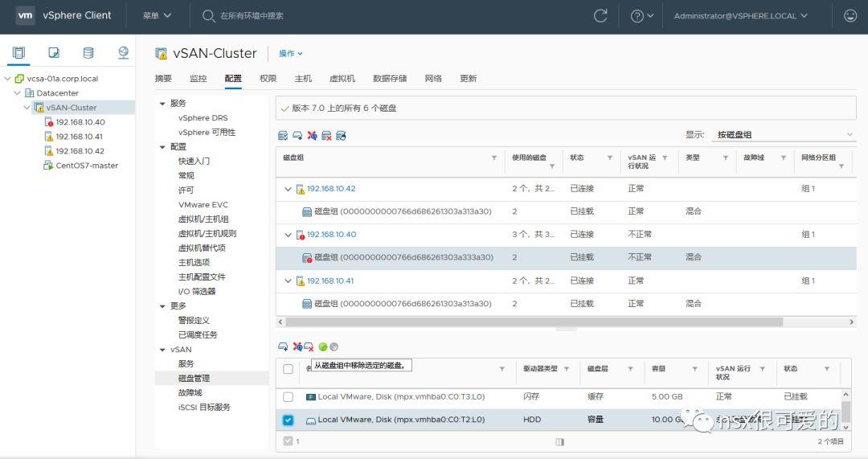The image size is (868, 459).
Task: Click the lower toolbar's pre-check data migration icon
Action: tap(298, 346)
